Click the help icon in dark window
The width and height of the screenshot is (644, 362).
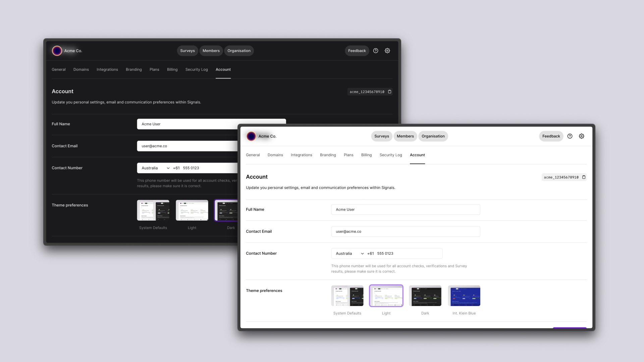tap(376, 51)
